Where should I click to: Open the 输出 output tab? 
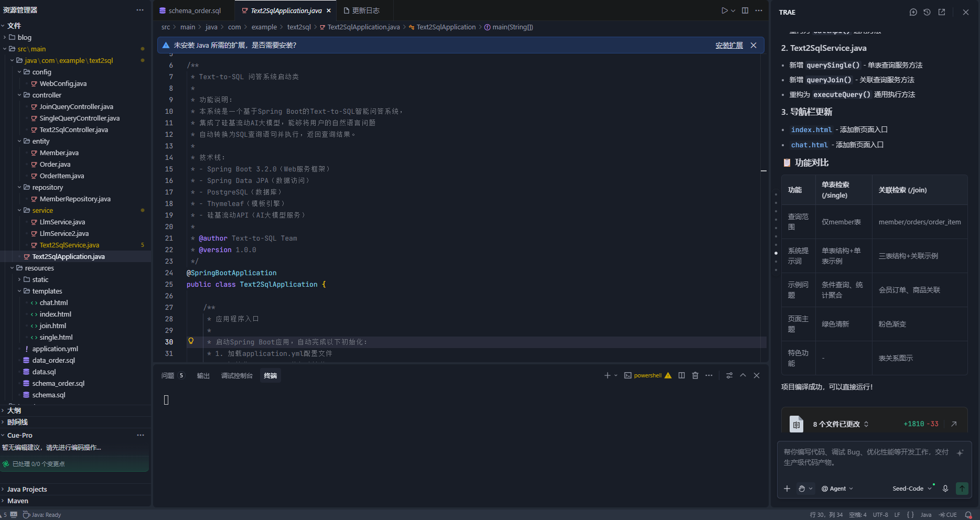tap(203, 375)
